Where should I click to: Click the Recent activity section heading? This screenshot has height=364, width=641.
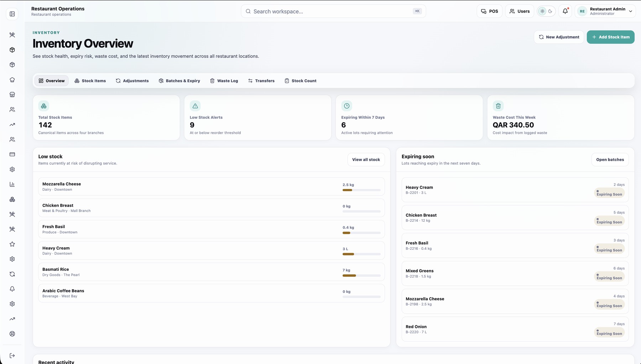coord(56,362)
